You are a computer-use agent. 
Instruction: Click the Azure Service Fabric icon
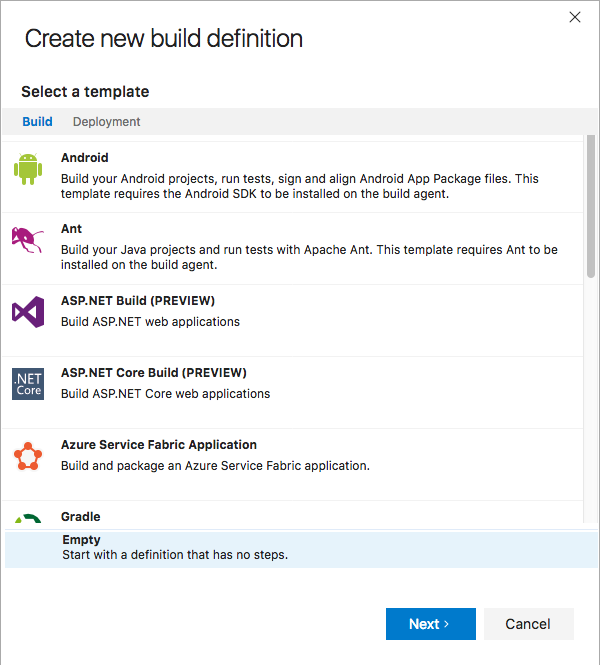click(x=28, y=456)
